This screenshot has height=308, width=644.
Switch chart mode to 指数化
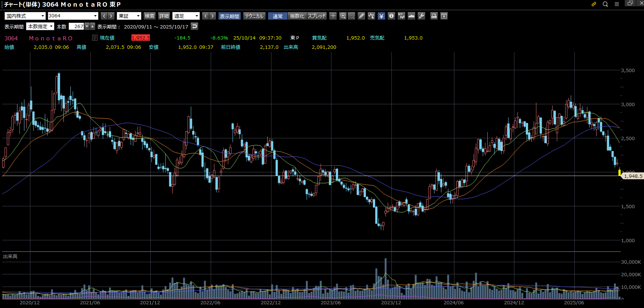click(297, 16)
